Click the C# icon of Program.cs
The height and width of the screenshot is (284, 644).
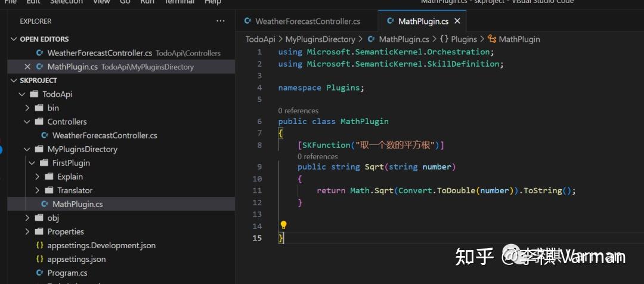(39, 273)
